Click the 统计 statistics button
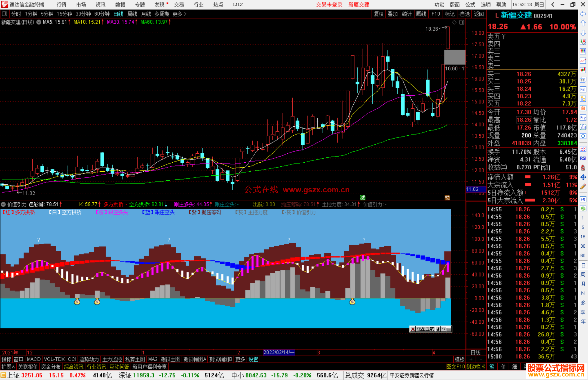Image resolution: width=588 pixels, height=380 pixels. click(x=407, y=14)
